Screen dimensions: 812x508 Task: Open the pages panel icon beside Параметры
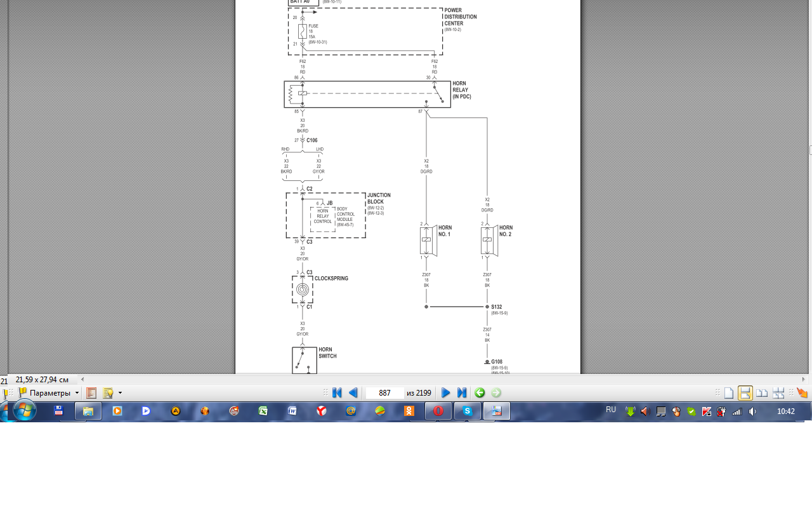click(91, 393)
